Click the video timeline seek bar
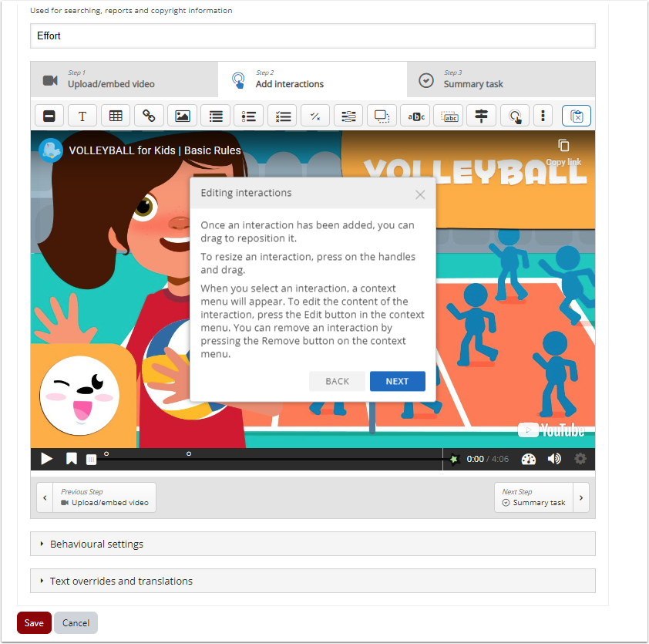This screenshot has height=644, width=649. point(270,459)
